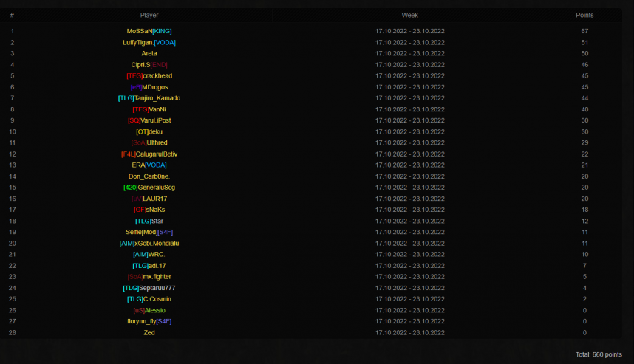This screenshot has width=634, height=364.
Task: Click the Week column header
Action: click(409, 15)
